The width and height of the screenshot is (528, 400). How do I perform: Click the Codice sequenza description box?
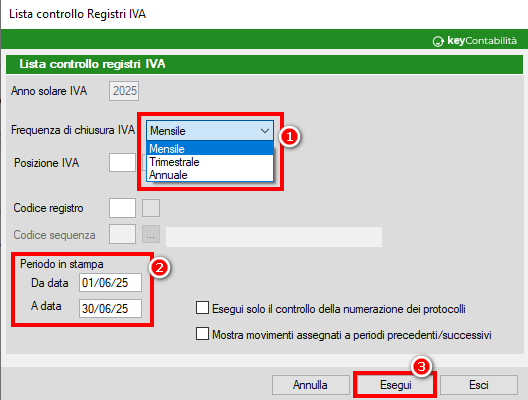(x=274, y=237)
